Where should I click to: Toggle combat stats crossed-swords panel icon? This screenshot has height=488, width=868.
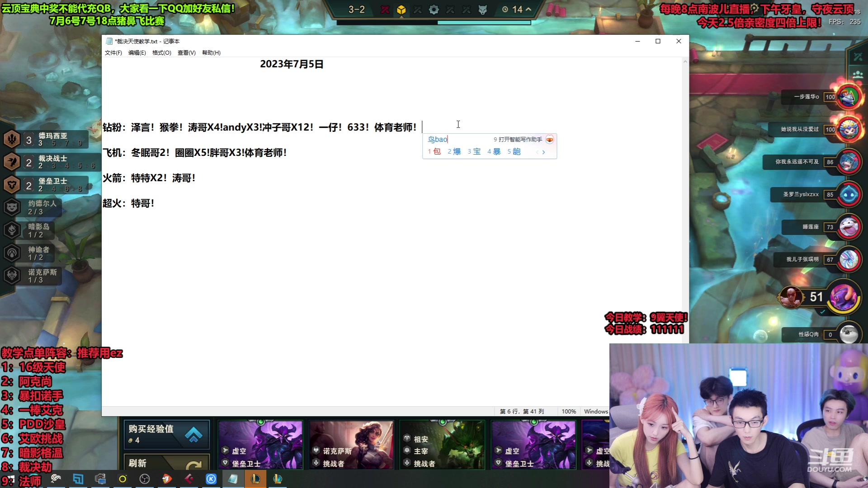(858, 56)
